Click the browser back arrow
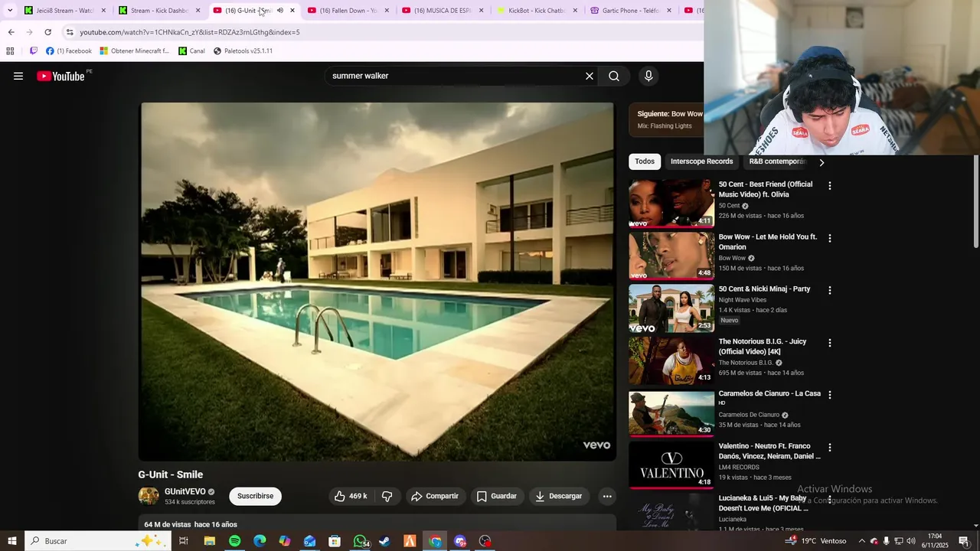The image size is (980, 551). tap(11, 32)
